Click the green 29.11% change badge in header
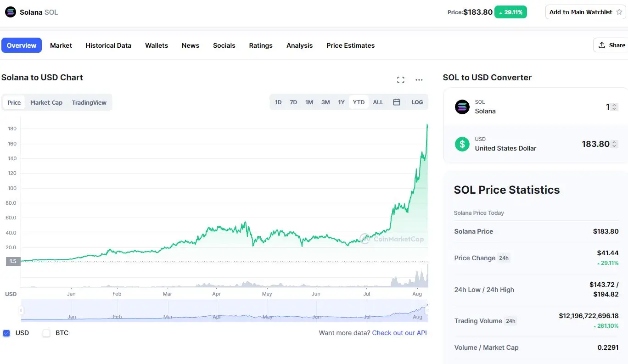Viewport: 628px width, 364px height. click(x=510, y=12)
